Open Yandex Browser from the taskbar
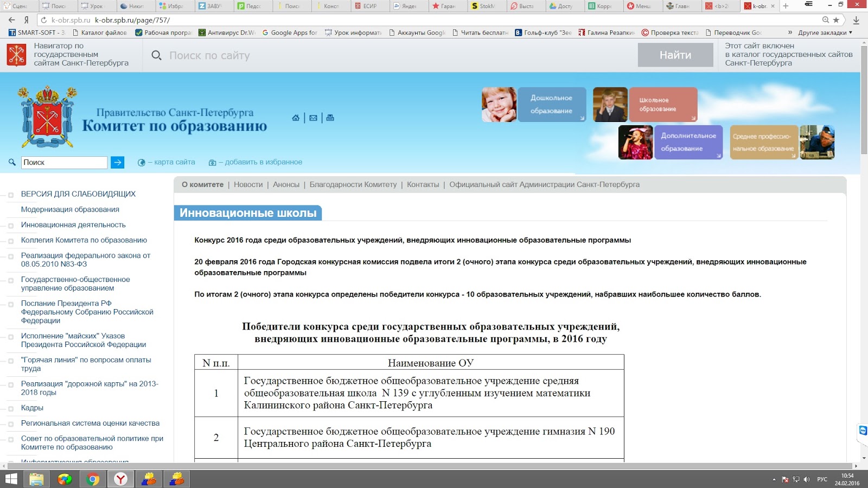The width and height of the screenshot is (868, 488). coord(120,479)
